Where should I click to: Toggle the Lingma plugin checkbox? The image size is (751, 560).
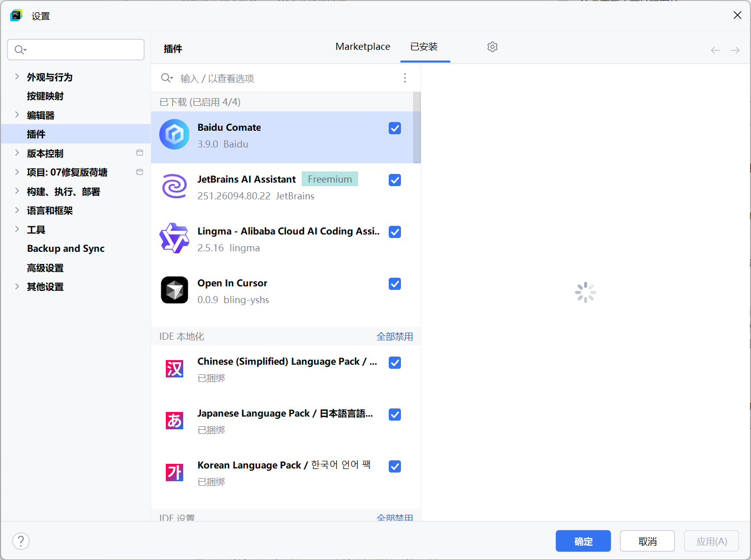[x=395, y=232]
